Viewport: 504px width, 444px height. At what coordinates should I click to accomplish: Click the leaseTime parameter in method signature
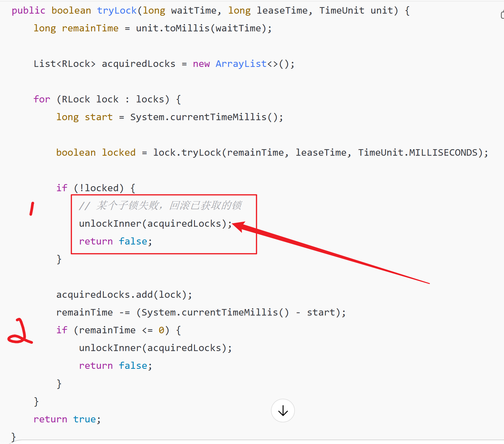click(x=282, y=11)
